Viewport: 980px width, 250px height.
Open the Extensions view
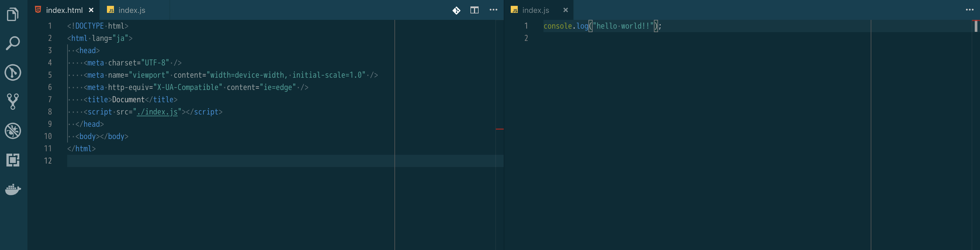[x=13, y=160]
